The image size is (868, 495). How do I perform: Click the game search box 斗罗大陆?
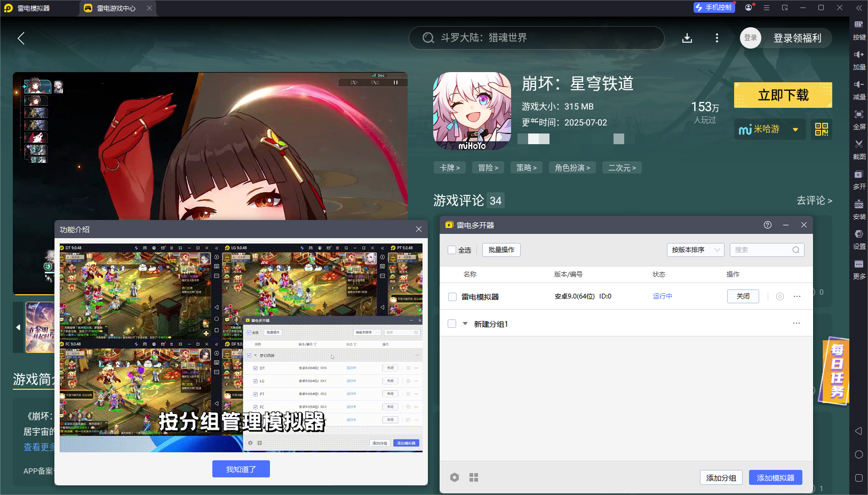pos(537,38)
